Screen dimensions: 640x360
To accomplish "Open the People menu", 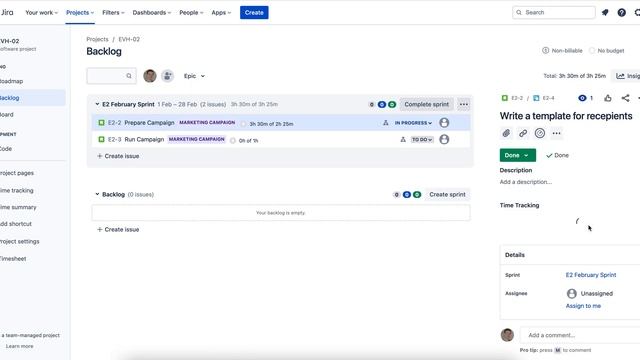I will click(191, 13).
